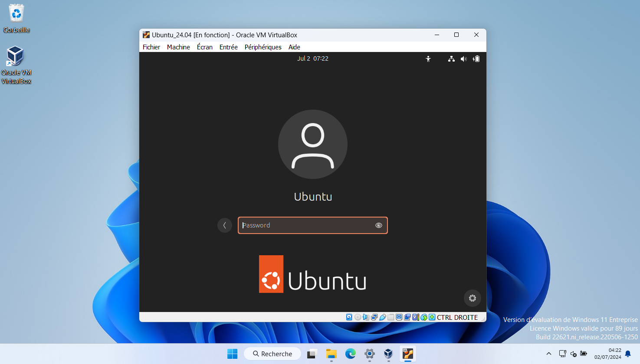Open the Windows notification bell

(628, 354)
